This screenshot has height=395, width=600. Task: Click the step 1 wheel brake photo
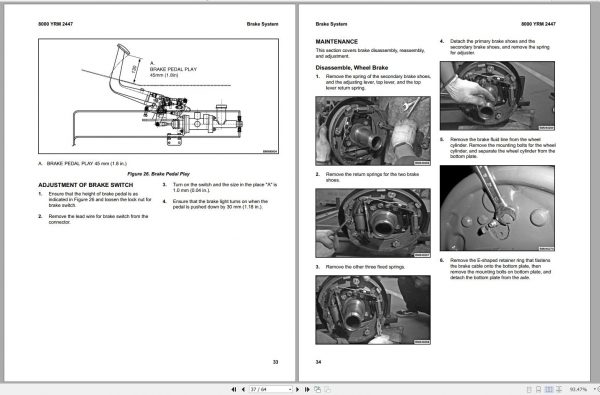click(x=373, y=131)
